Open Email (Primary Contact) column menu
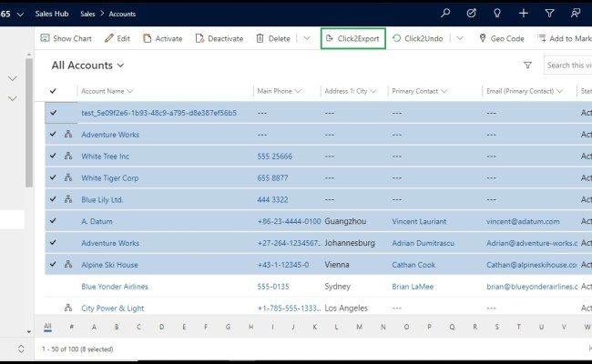 pos(525,91)
